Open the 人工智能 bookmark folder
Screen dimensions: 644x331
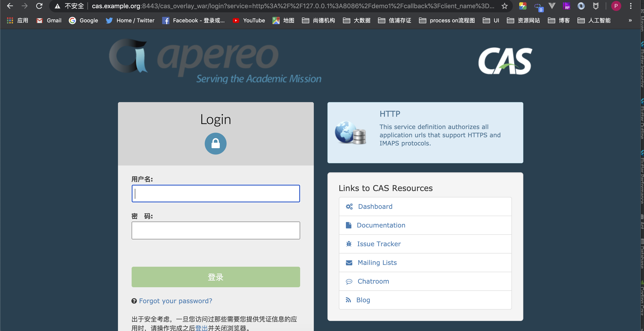(594, 21)
